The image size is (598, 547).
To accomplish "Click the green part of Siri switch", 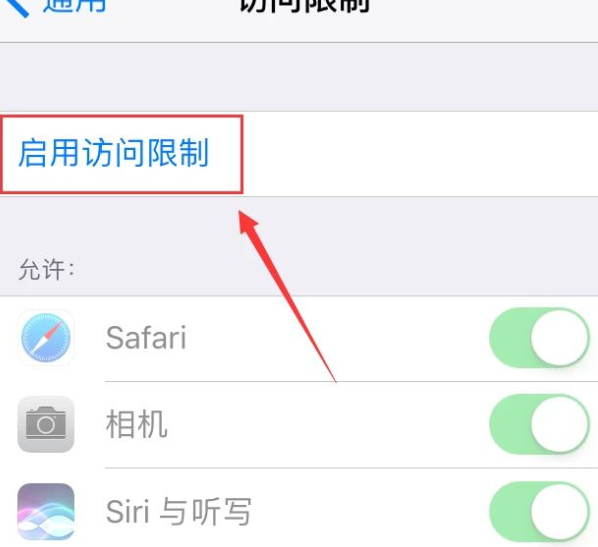I will click(x=510, y=512).
